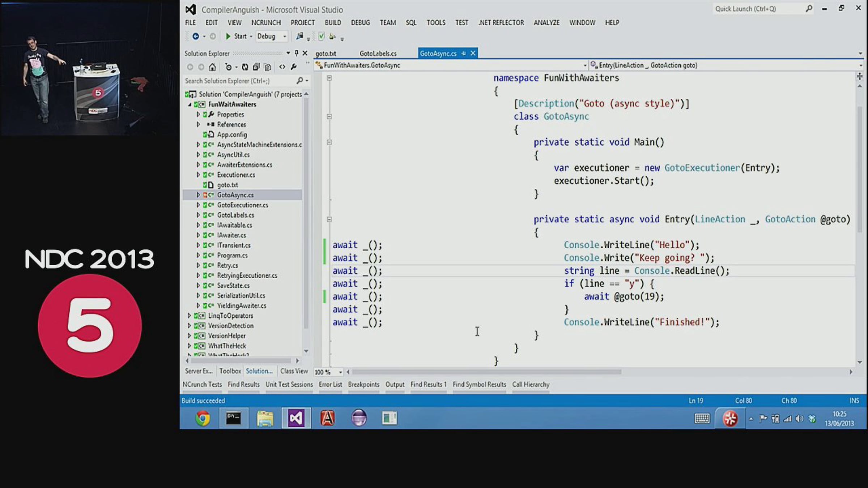Click the Refresh icon in Solution Explorer toolbar
This screenshot has height=488, width=868.
(x=245, y=67)
